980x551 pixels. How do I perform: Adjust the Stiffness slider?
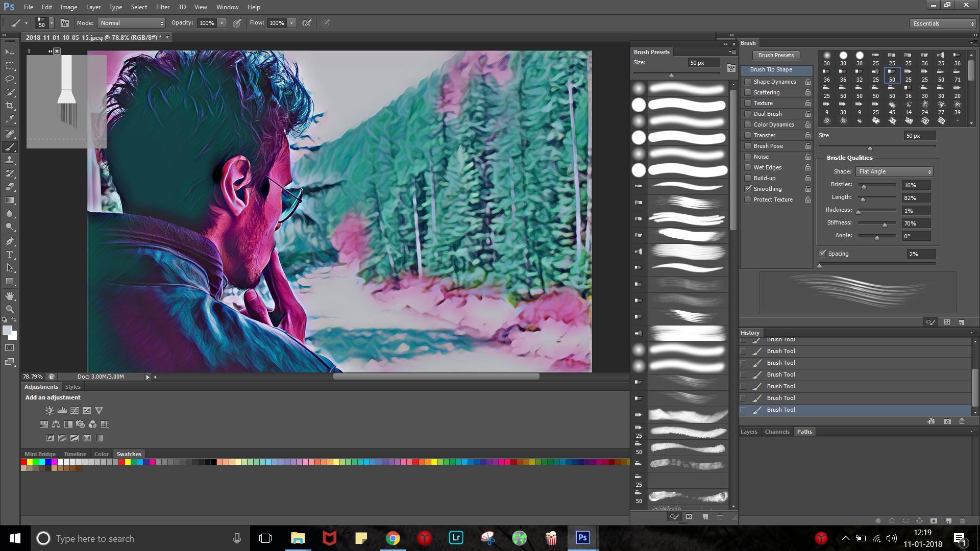885,224
